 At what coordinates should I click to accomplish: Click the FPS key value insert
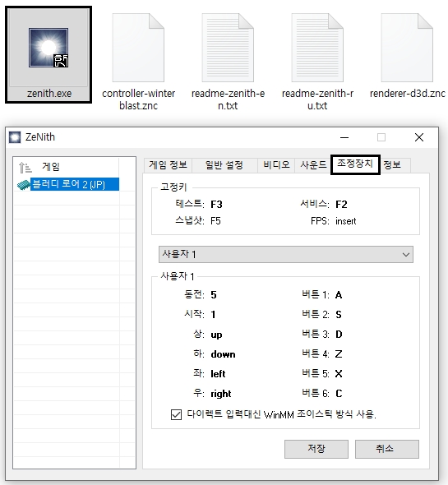pyautogui.click(x=346, y=221)
